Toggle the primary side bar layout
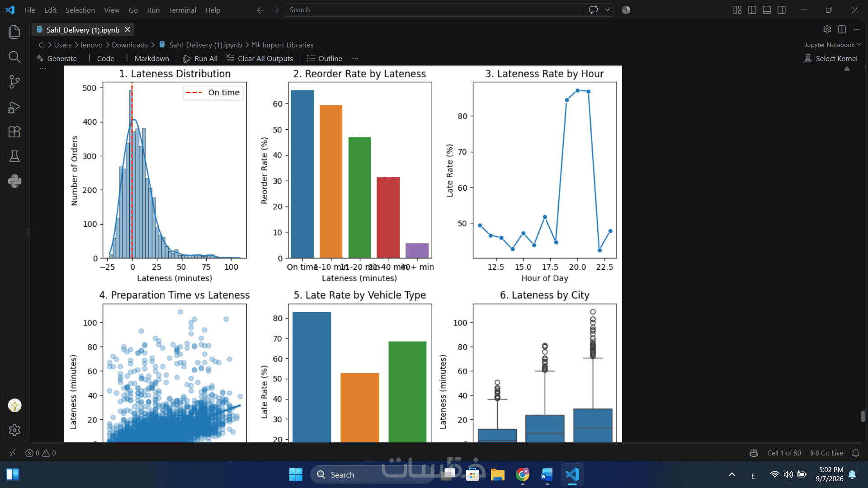Viewport: 868px width, 488px height. 752,10
